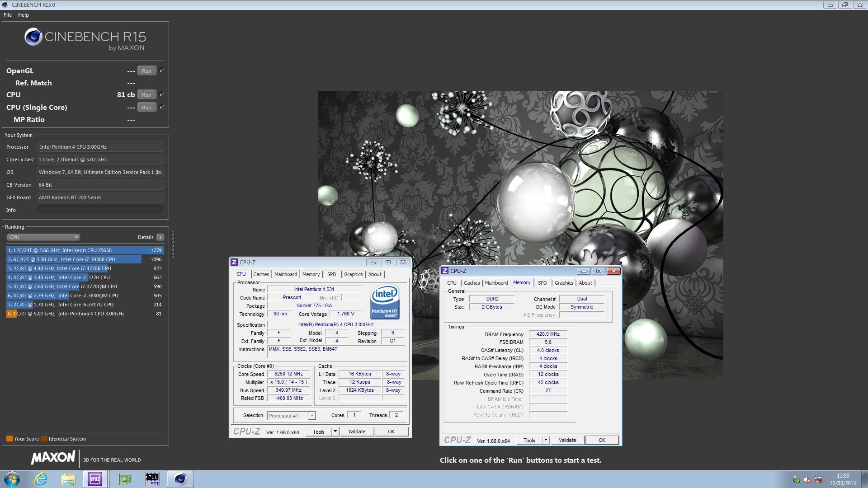Click the Cinebench logo icon in the header
This screenshot has width=868, height=488.
[x=33, y=37]
